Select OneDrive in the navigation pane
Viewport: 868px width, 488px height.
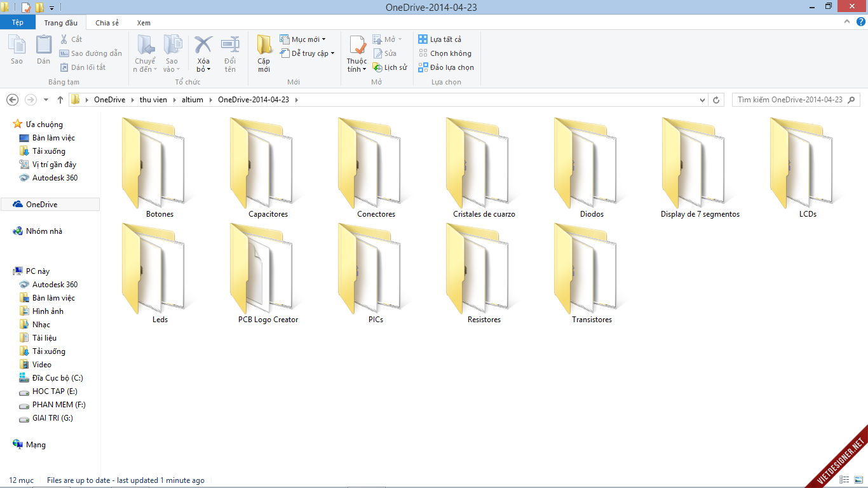(x=50, y=205)
